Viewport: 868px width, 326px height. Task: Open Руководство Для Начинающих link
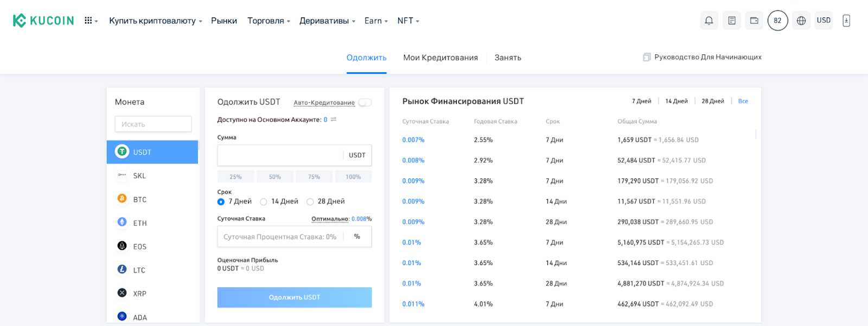tap(707, 57)
